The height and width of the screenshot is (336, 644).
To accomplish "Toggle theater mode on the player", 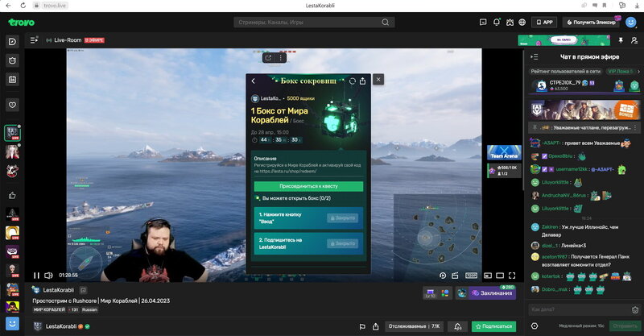I will pyautogui.click(x=499, y=275).
